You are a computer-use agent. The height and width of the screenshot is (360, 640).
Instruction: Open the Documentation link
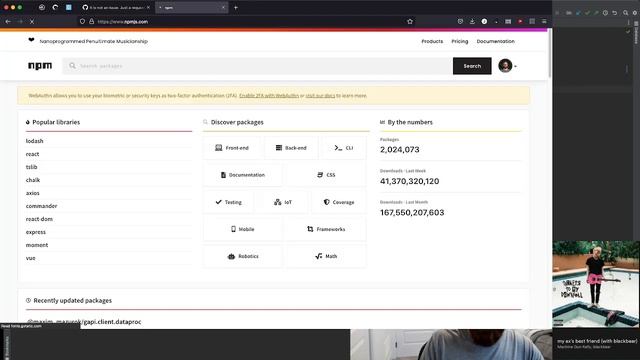point(496,41)
